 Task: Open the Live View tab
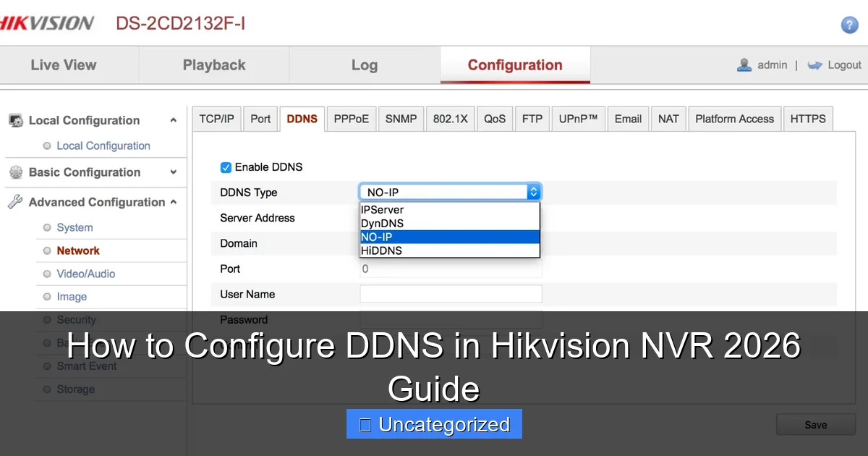click(x=62, y=64)
